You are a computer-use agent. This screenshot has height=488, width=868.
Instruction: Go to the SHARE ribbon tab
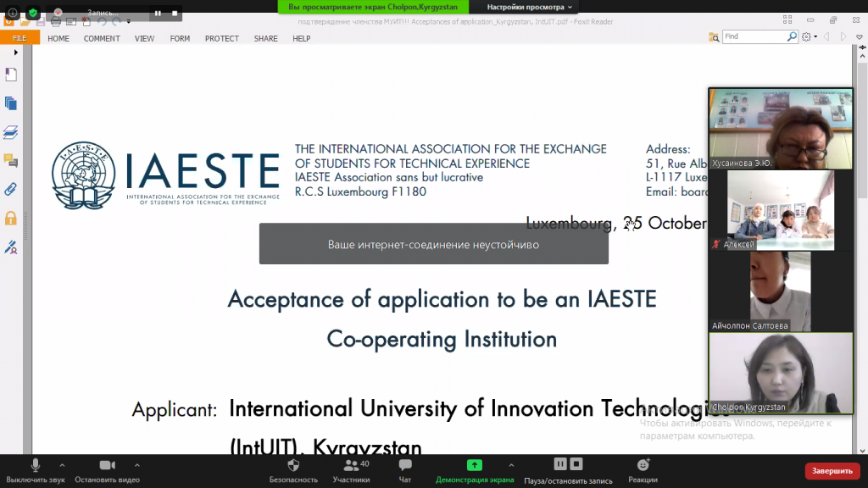point(265,38)
